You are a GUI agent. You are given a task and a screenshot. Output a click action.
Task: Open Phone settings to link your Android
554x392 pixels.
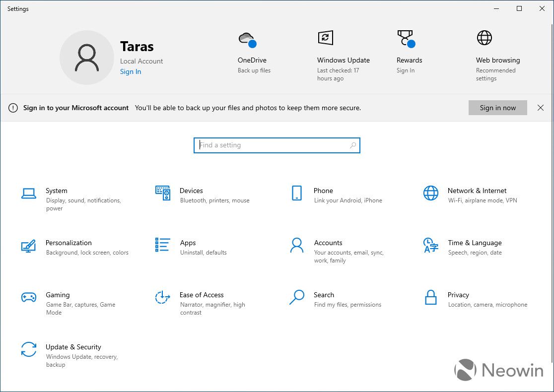pyautogui.click(x=323, y=191)
